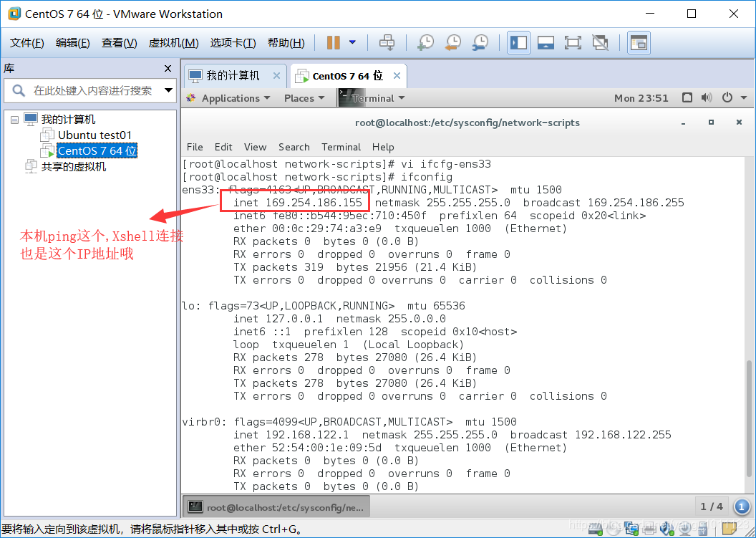756x538 pixels.
Task: Minimize the terminal window inside the guest
Action: point(683,123)
